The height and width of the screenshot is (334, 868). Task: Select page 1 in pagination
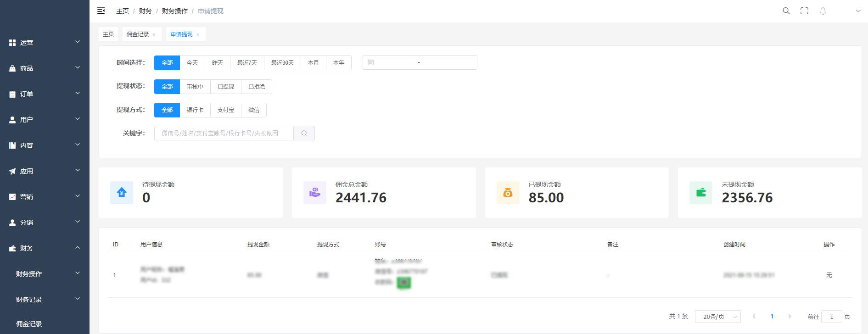pos(772,317)
